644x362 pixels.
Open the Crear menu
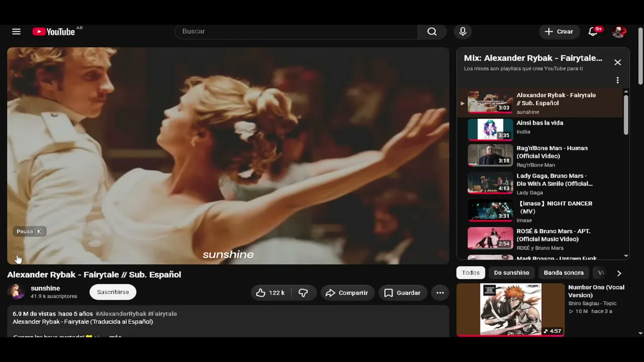point(558,32)
